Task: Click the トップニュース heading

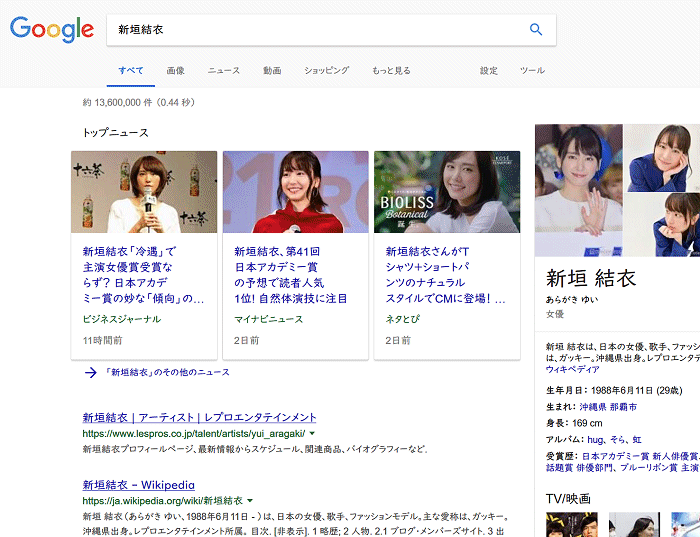Action: (115, 133)
